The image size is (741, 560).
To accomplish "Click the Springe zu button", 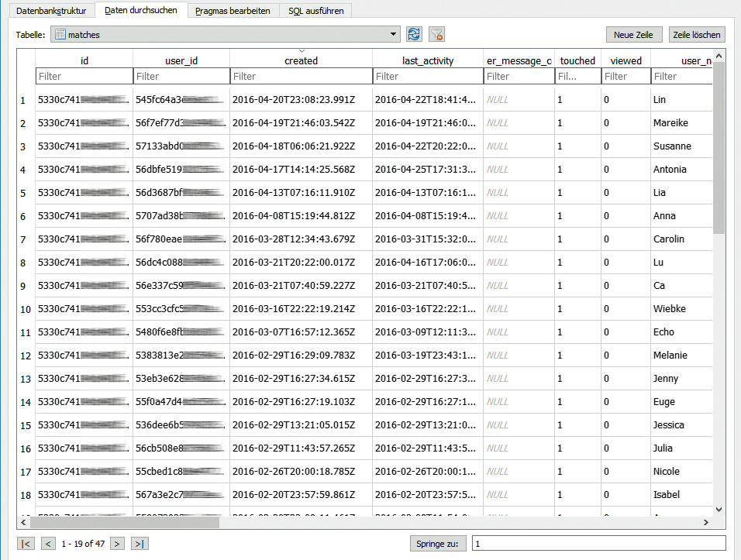I will [438, 544].
